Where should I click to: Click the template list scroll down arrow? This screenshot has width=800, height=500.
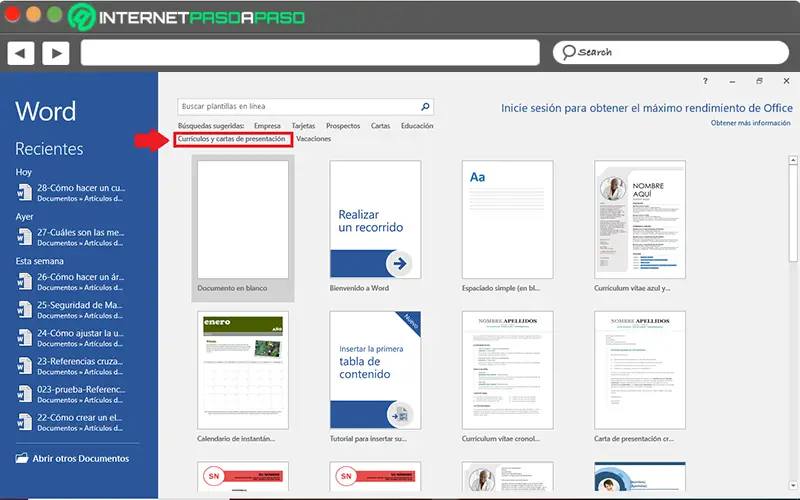coord(793,485)
